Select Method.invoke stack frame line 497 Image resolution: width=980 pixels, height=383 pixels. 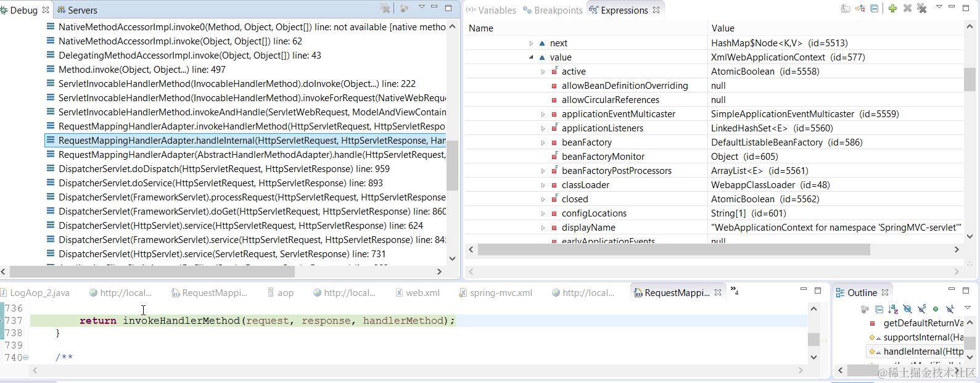pyautogui.click(x=142, y=70)
